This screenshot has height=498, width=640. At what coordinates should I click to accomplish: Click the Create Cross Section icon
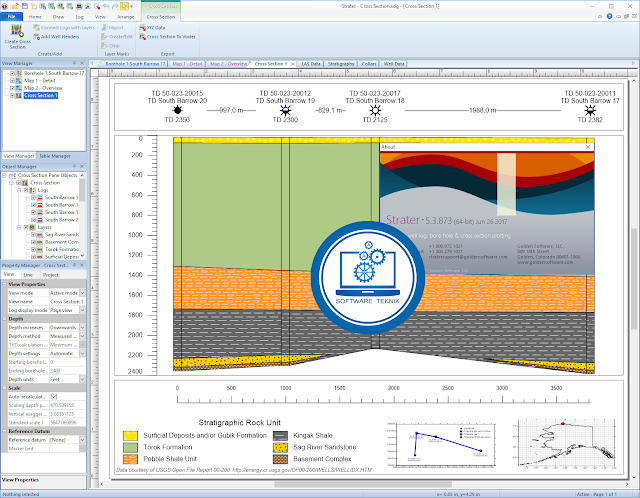(x=17, y=31)
